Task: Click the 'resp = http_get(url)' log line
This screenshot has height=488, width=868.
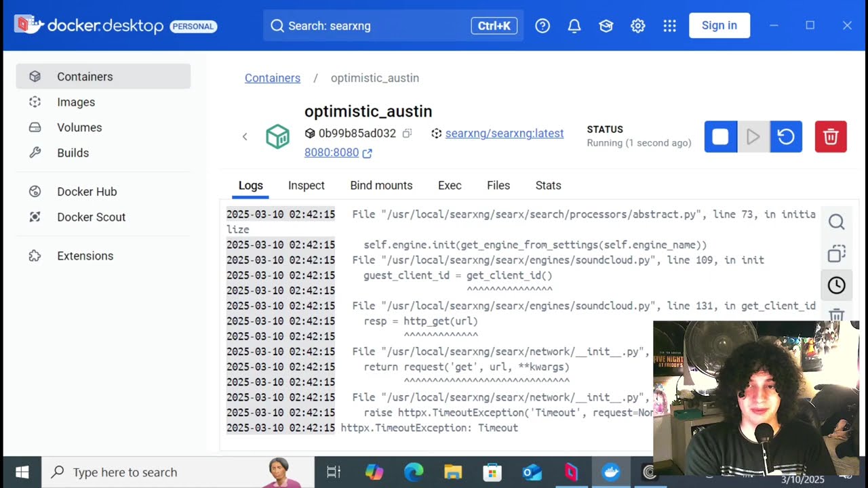Action: 420,321
